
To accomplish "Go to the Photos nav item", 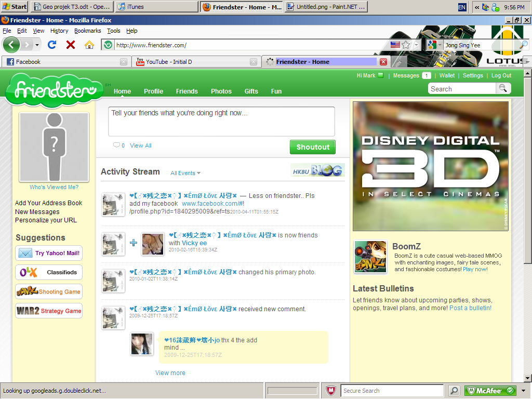I will point(221,91).
